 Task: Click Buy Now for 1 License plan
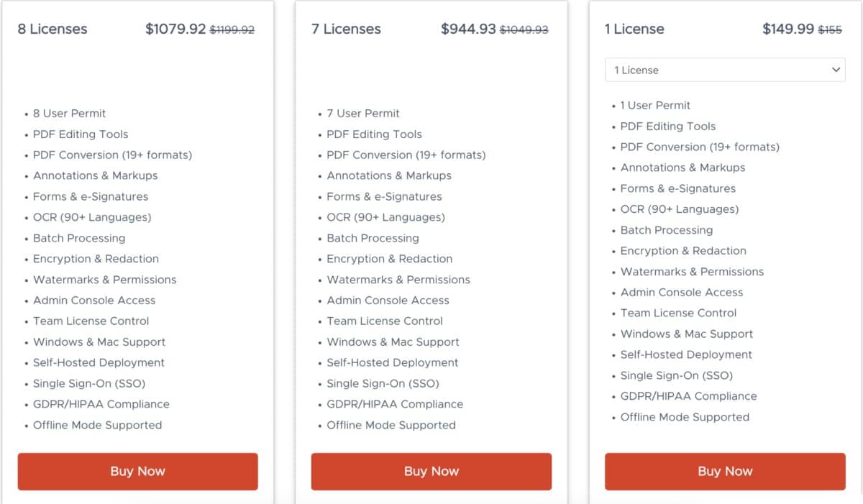pos(724,472)
